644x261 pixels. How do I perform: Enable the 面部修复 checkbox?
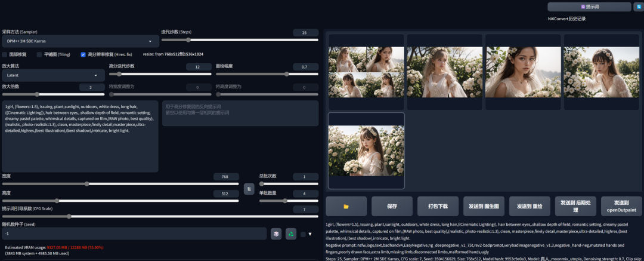click(5, 54)
